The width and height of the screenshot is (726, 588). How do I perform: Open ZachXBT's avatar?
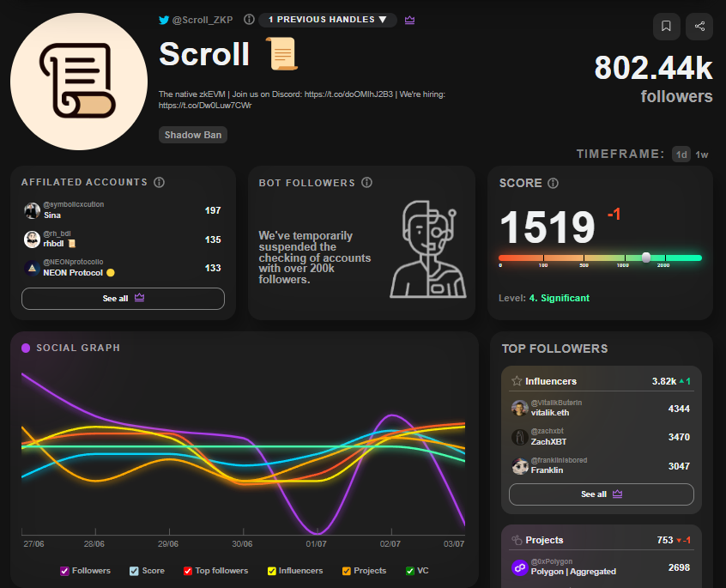pos(519,437)
